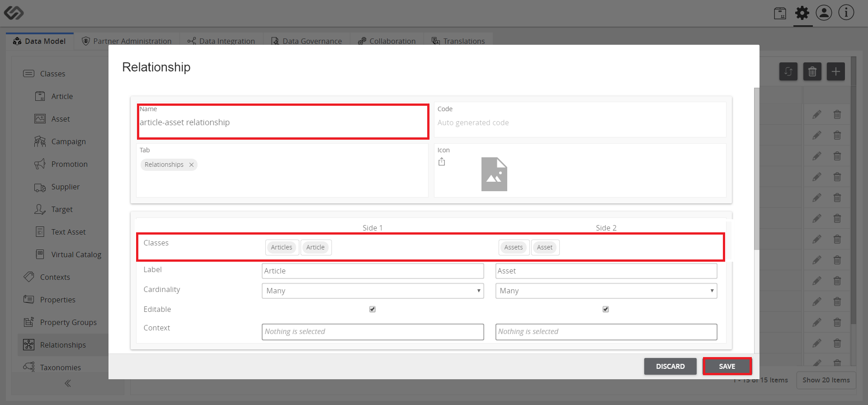Switch to the Data Integration tab
Viewport: 868px width, 405px height.
point(222,41)
